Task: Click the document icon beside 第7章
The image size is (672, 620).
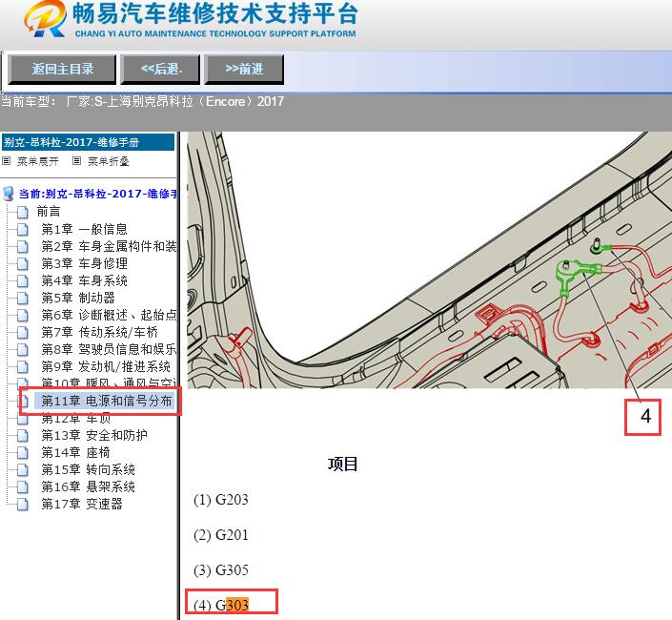Action: click(23, 332)
